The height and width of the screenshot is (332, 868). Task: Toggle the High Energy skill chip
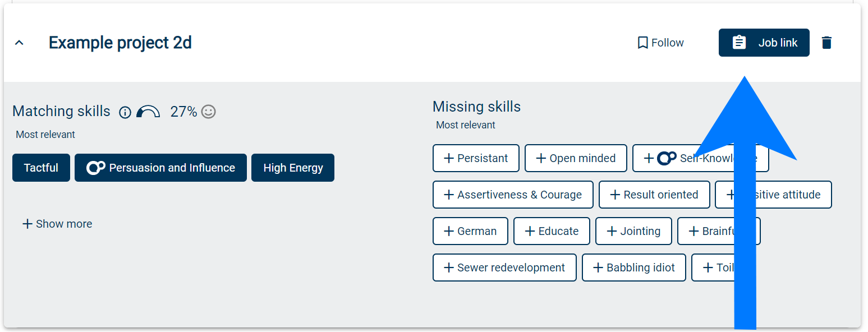coord(292,167)
